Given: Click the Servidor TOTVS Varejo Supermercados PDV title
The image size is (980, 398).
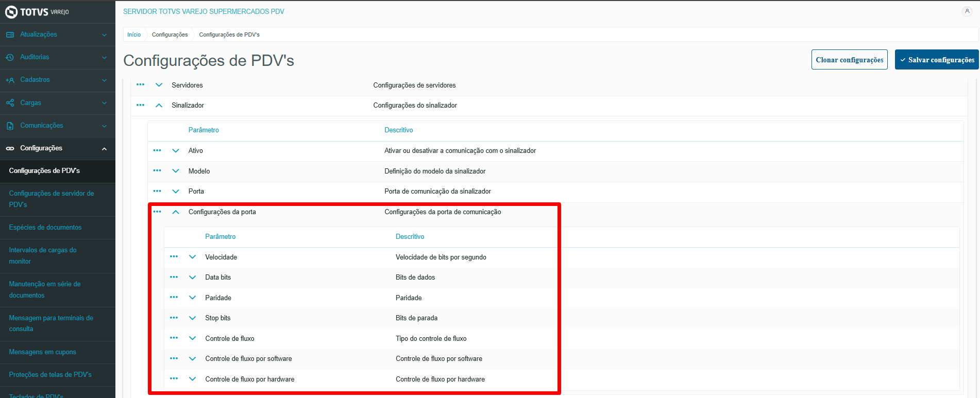Looking at the screenshot, I should click(x=204, y=11).
